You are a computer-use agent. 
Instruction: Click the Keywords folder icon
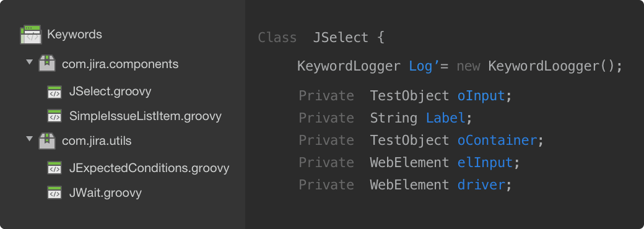pyautogui.click(x=31, y=35)
